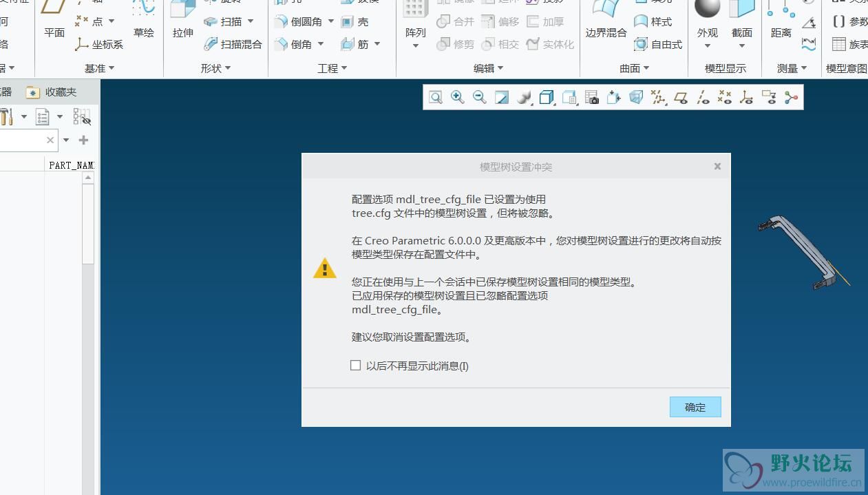Viewport: 868px width, 495px height.
Task: Click the 实体化 (Solidify) tool
Action: 550,44
